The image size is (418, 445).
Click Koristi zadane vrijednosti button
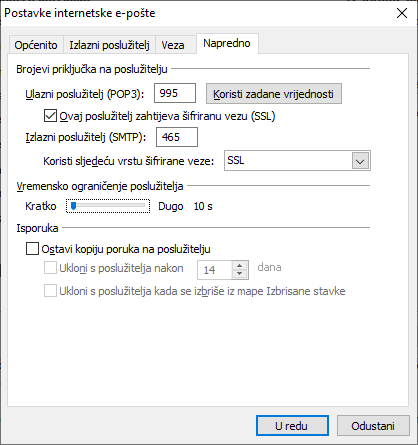(x=274, y=94)
